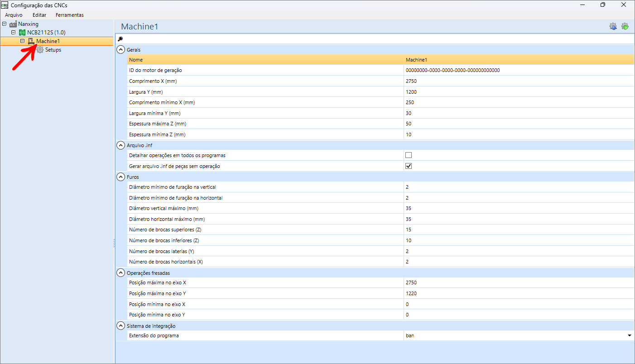635x364 pixels.
Task: Edit Diâmetro mínimo de furação na horizontal value
Action: tap(519, 198)
